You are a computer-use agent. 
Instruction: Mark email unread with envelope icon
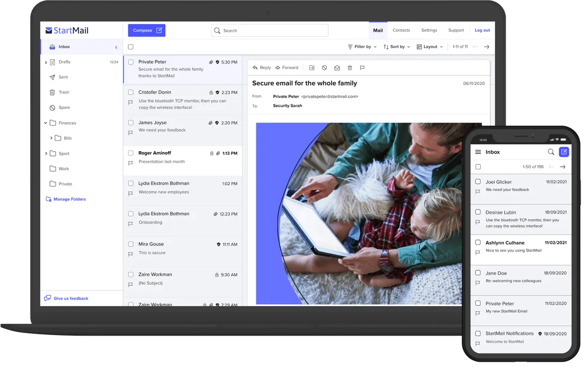point(337,68)
